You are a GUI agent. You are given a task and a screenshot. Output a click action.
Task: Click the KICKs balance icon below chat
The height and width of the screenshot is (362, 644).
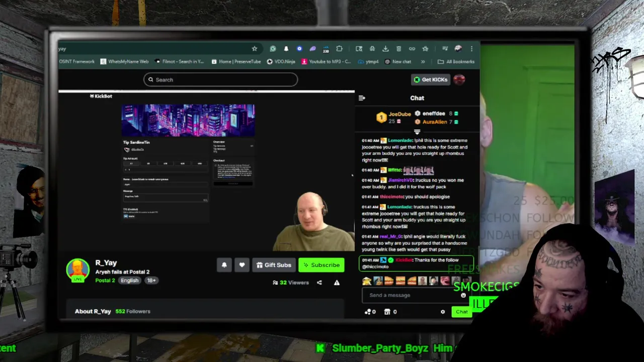(x=370, y=312)
